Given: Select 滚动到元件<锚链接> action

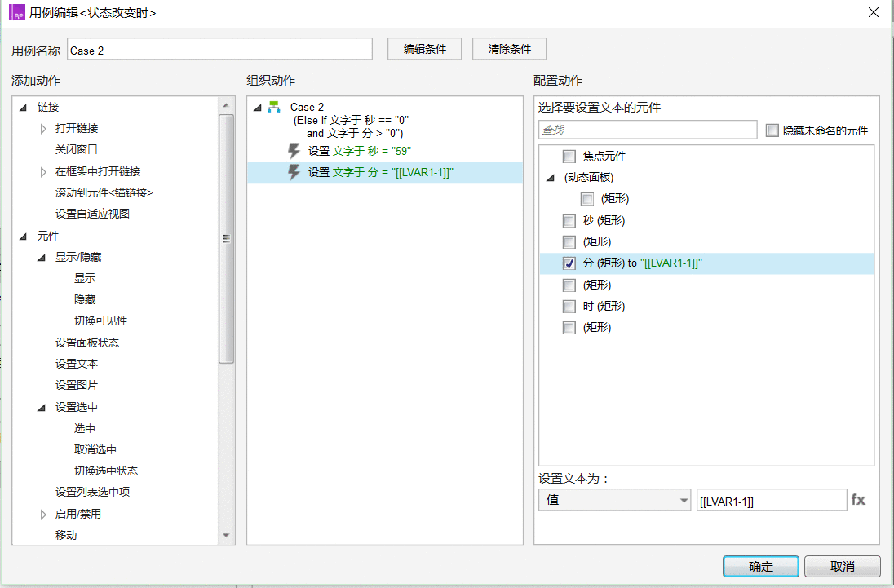Looking at the screenshot, I should 104,192.
